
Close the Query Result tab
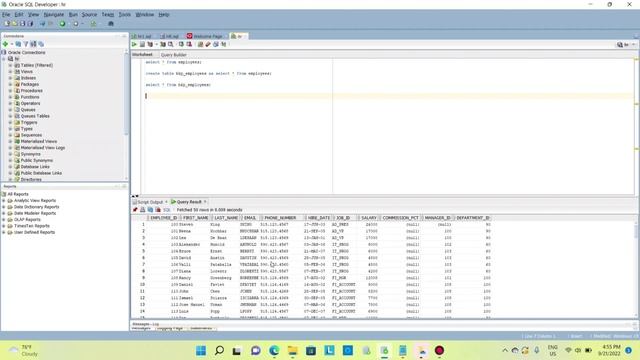click(x=205, y=202)
